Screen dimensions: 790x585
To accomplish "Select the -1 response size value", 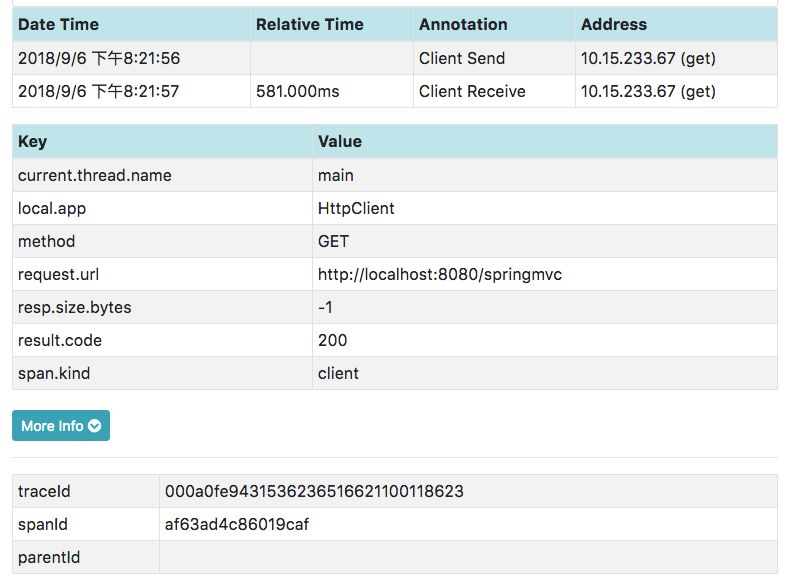I will (325, 307).
